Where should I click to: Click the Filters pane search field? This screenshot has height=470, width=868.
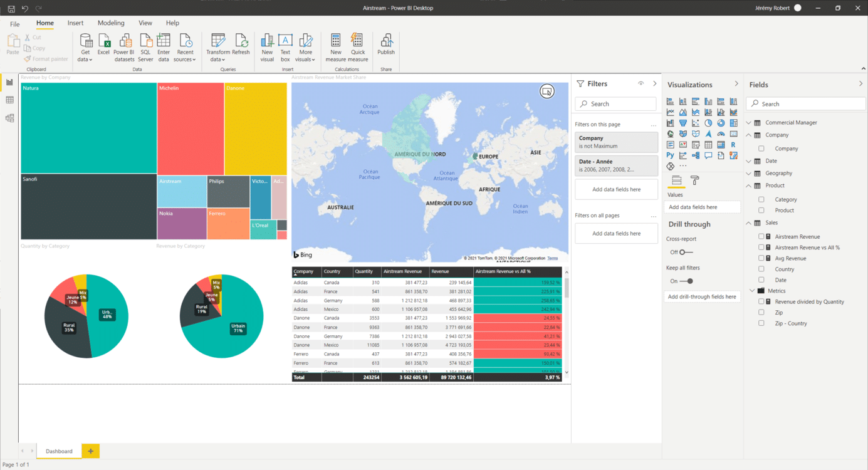616,104
